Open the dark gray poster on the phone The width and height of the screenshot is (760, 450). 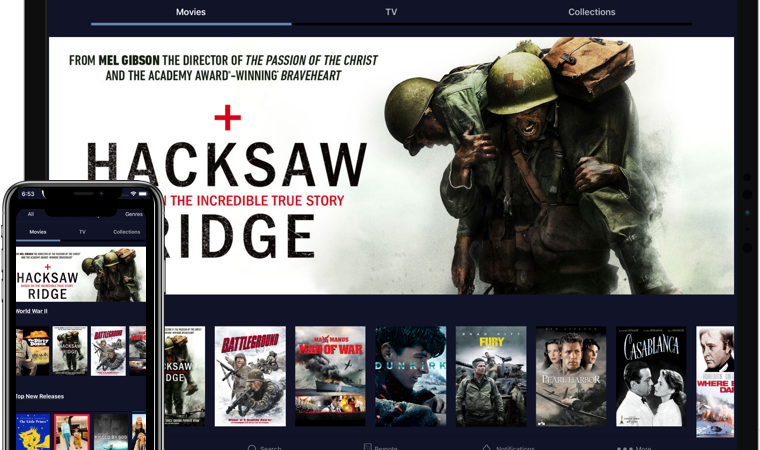click(111, 432)
